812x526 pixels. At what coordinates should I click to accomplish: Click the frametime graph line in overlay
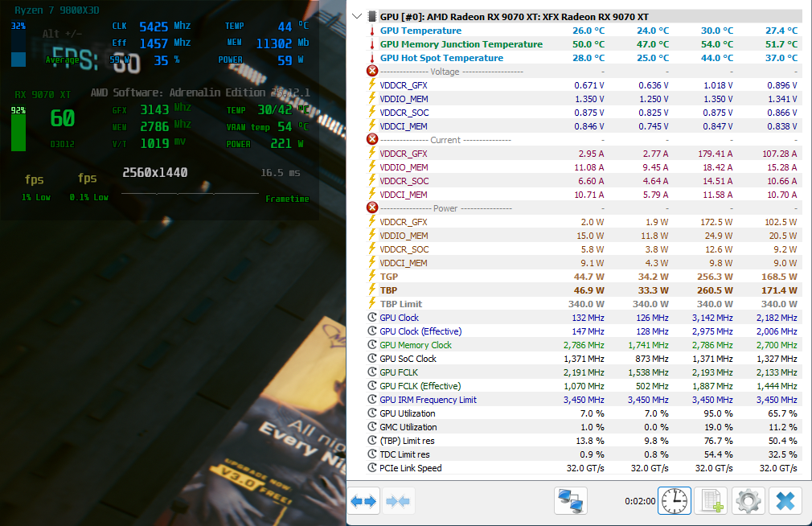click(x=190, y=193)
